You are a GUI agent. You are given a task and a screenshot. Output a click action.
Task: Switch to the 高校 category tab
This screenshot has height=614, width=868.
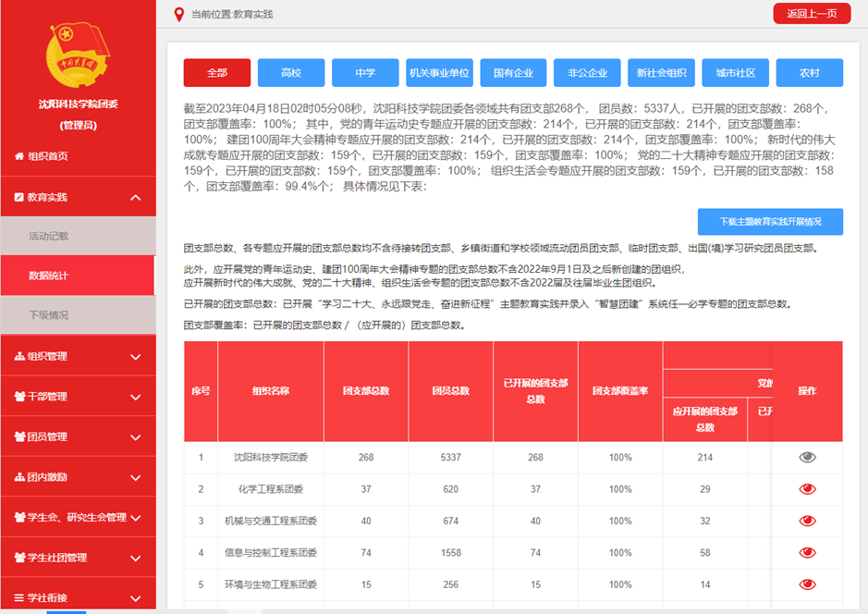(291, 72)
